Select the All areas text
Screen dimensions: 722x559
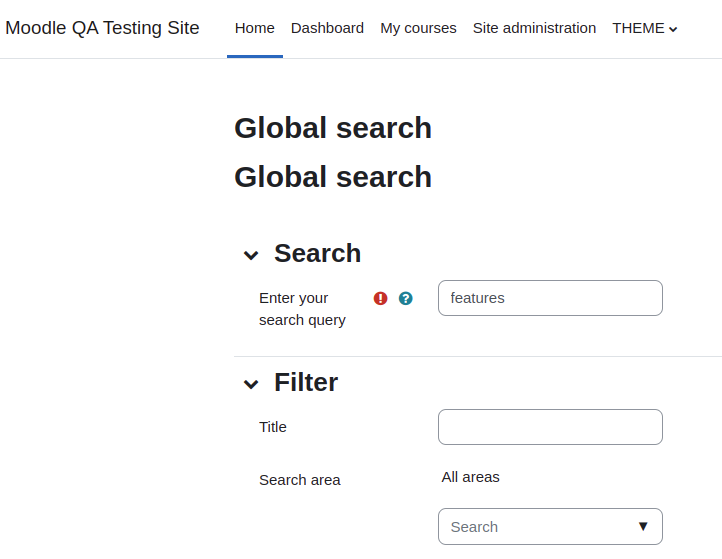click(470, 477)
